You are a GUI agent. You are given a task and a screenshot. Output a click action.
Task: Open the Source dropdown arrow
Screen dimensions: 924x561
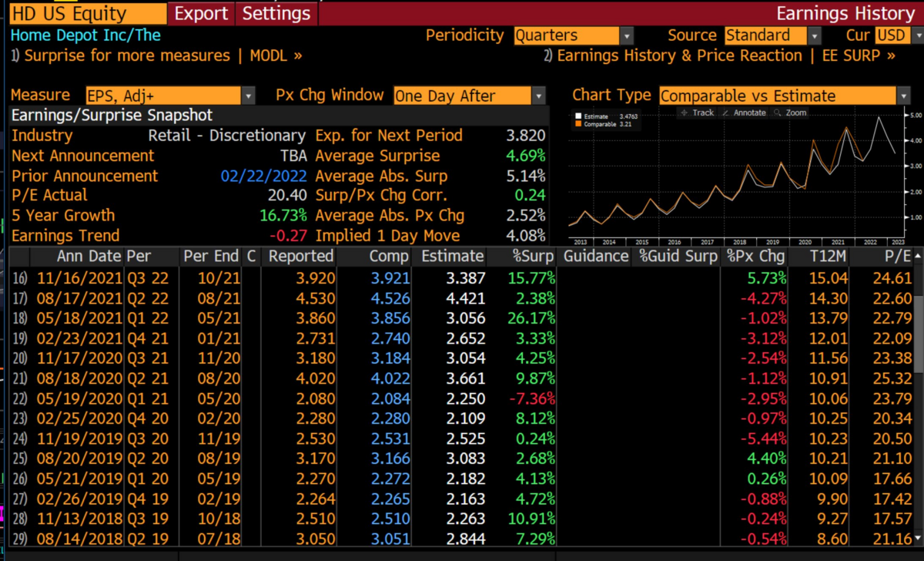click(814, 35)
